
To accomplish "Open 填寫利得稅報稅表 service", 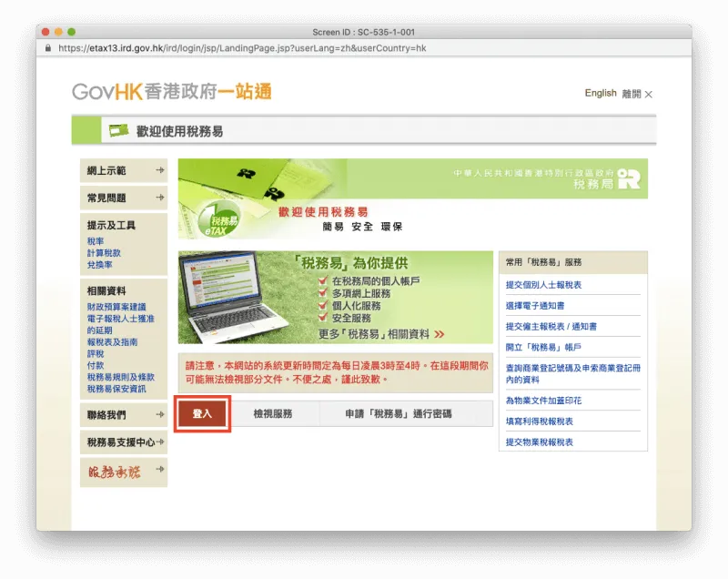I will [x=539, y=422].
